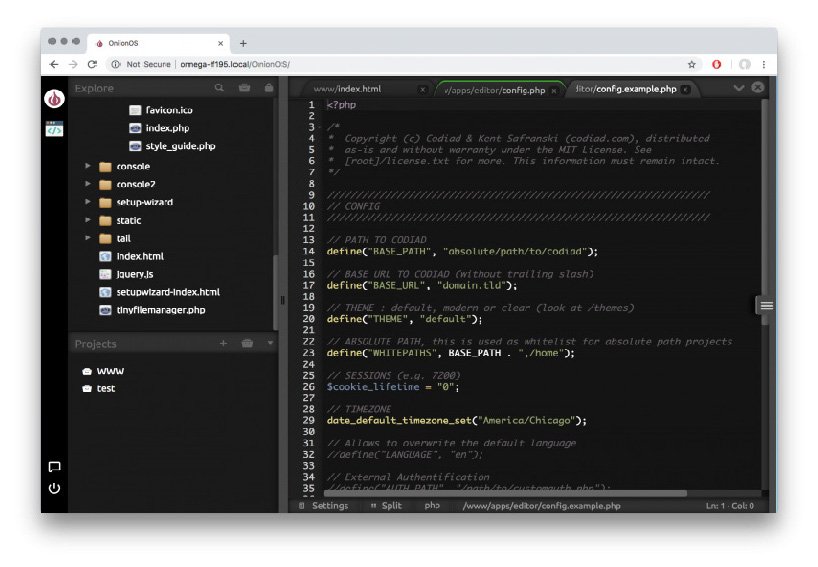This screenshot has height=567, width=818.
Task: Click the static folder icon
Action: (105, 221)
